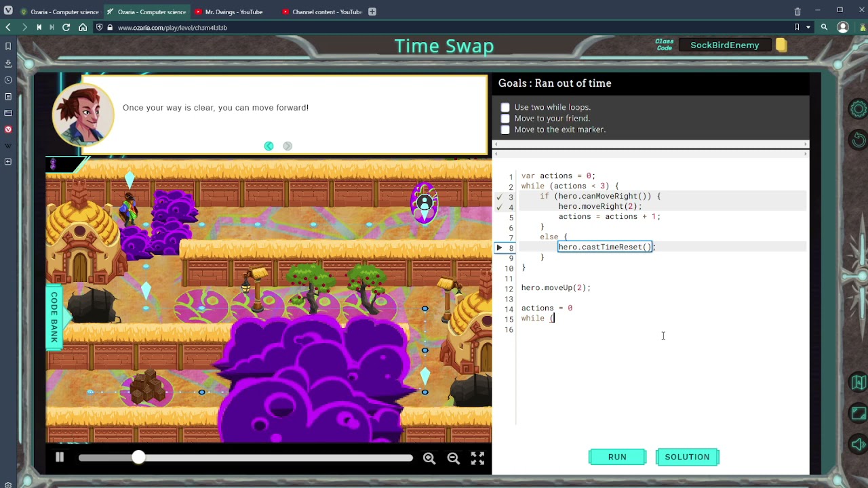Open history panel clock icon

click(8, 79)
